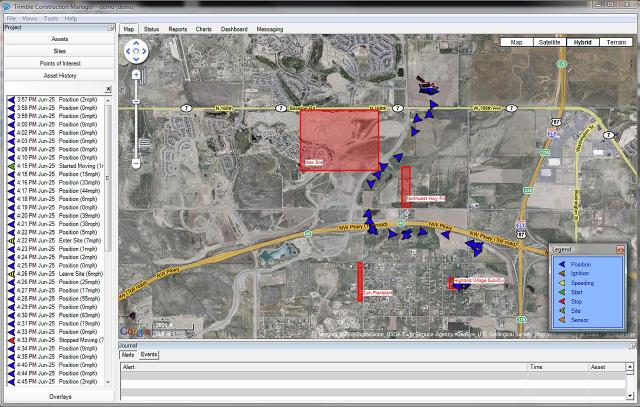This screenshot has height=407, width=640.
Task: Switch map view to Satellite mode
Action: click(549, 42)
